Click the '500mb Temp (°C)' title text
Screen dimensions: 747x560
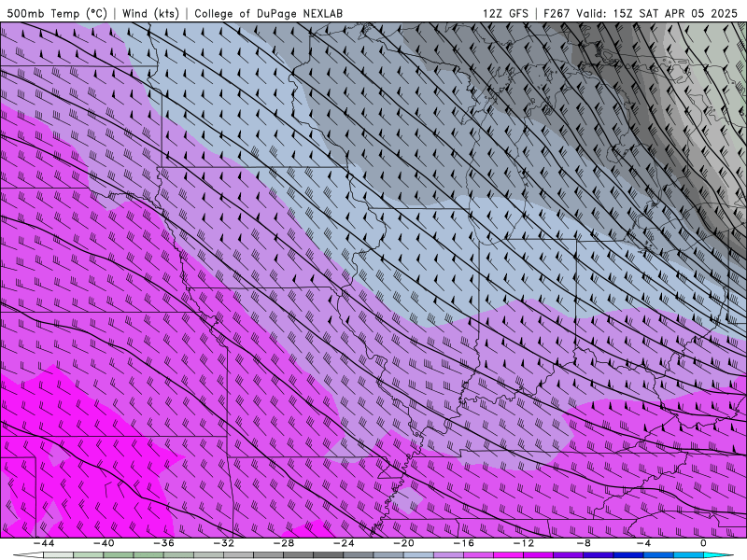point(57,13)
